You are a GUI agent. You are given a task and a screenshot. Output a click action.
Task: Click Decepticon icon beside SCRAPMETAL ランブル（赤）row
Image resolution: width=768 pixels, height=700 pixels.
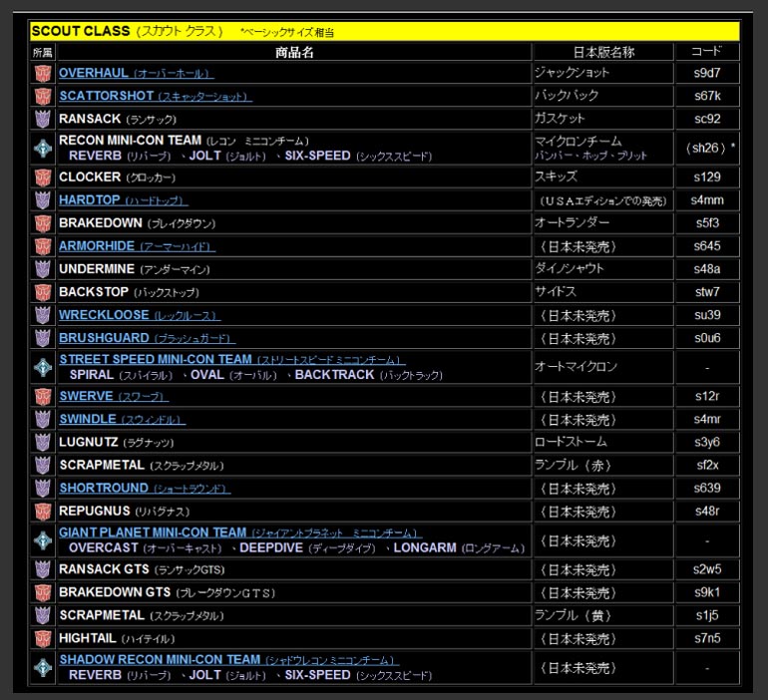43,465
